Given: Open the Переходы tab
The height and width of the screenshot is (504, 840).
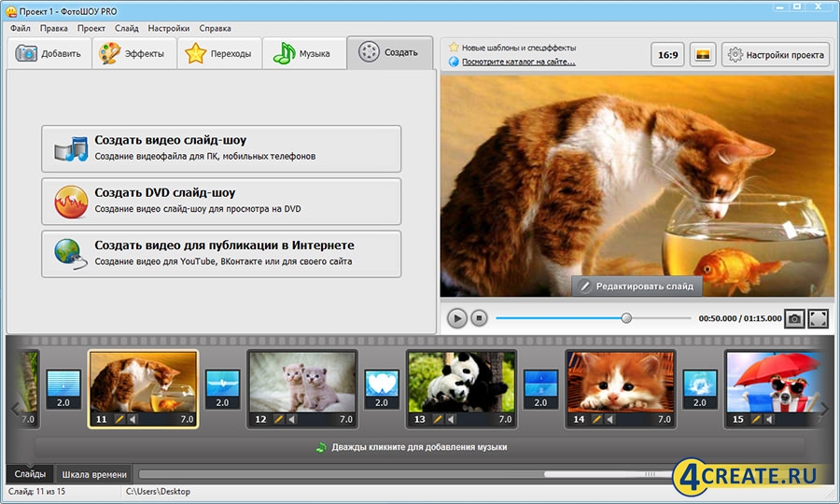Looking at the screenshot, I should 219,53.
